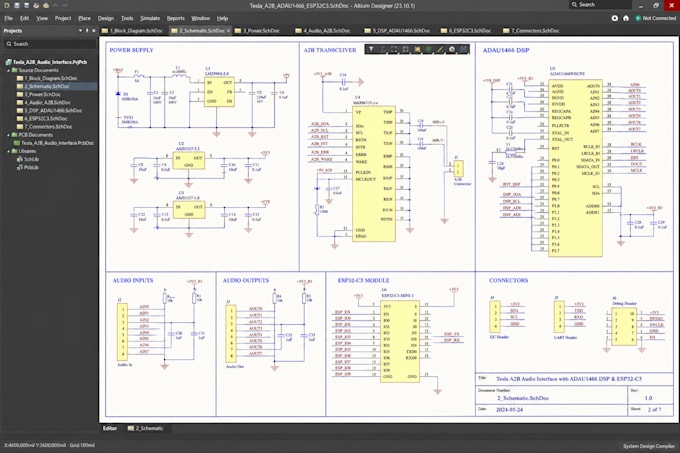Open the Simulate menu

(x=150, y=18)
